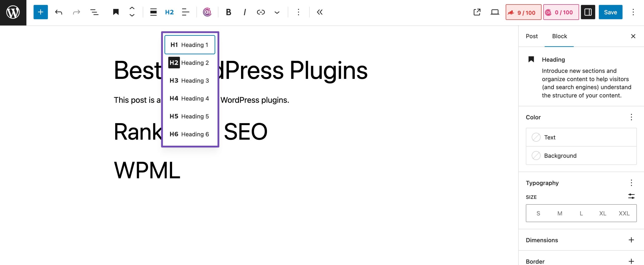This screenshot has width=644, height=265.
Task: Switch to the Block tab
Action: pyautogui.click(x=559, y=36)
